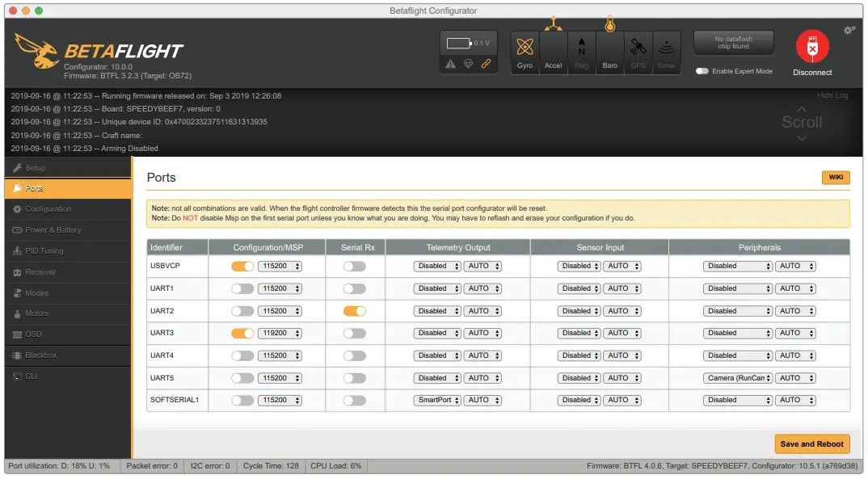
Task: Click the PID Tuning icon
Action: pos(17,251)
